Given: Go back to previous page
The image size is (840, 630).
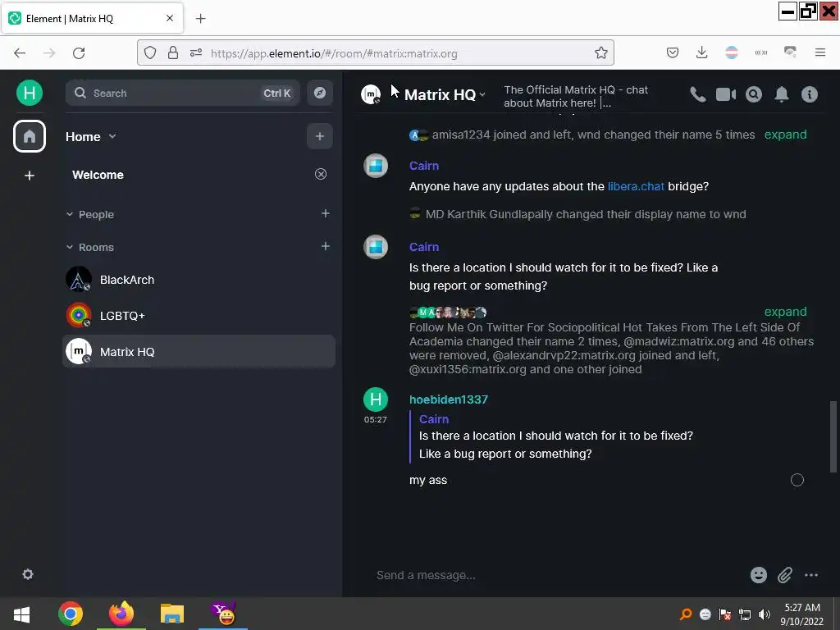Looking at the screenshot, I should pyautogui.click(x=20, y=52).
